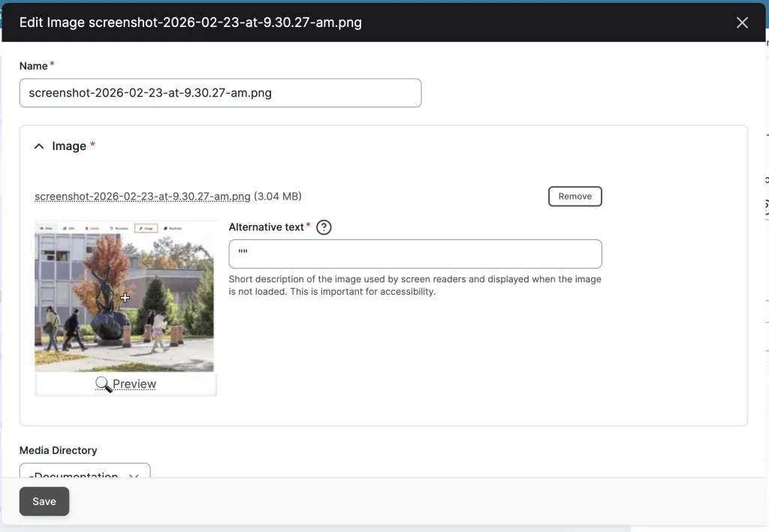Click into the Alternative text field

tap(415, 254)
